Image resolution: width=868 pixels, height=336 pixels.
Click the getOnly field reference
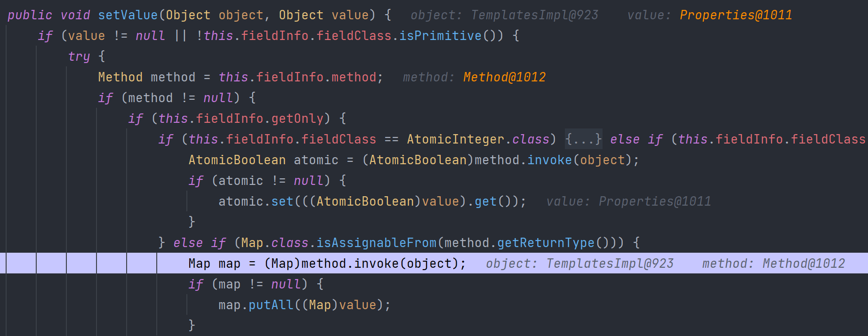[297, 119]
